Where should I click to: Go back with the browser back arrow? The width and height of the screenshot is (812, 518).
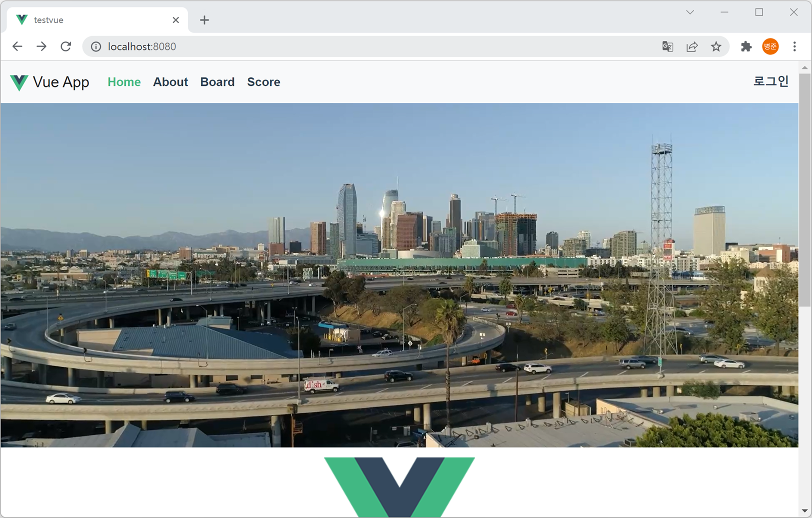(x=17, y=46)
